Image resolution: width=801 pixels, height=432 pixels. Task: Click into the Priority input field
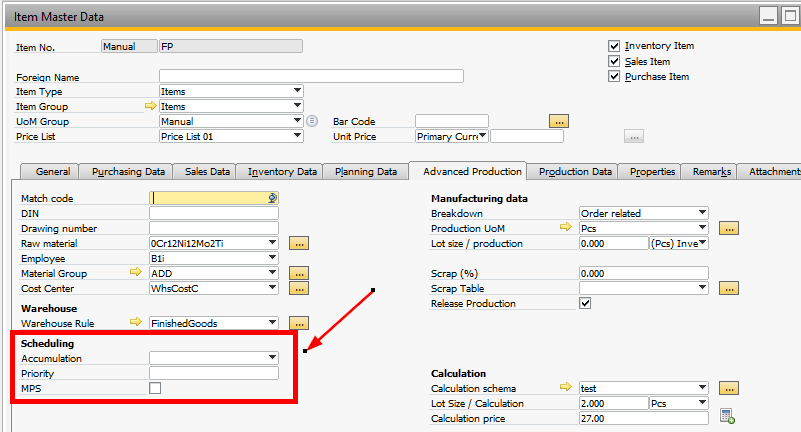213,373
